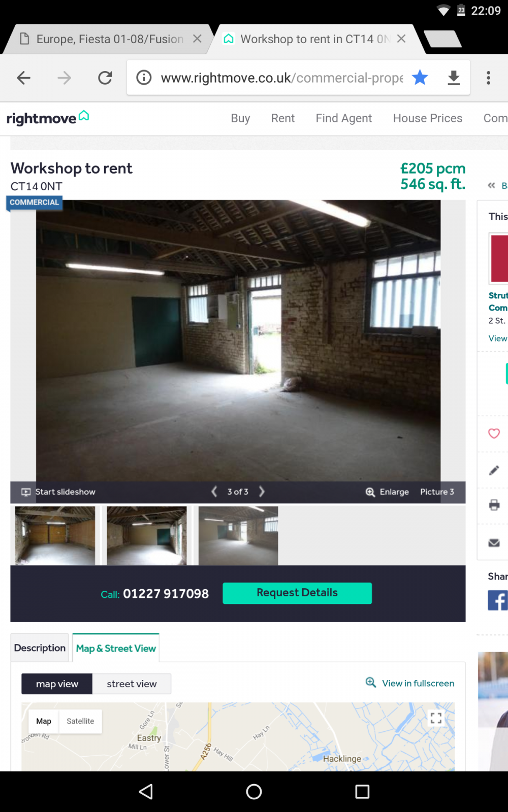Screen dimensions: 508x812
Task: Show next picture with right chevron
Action: (262, 491)
